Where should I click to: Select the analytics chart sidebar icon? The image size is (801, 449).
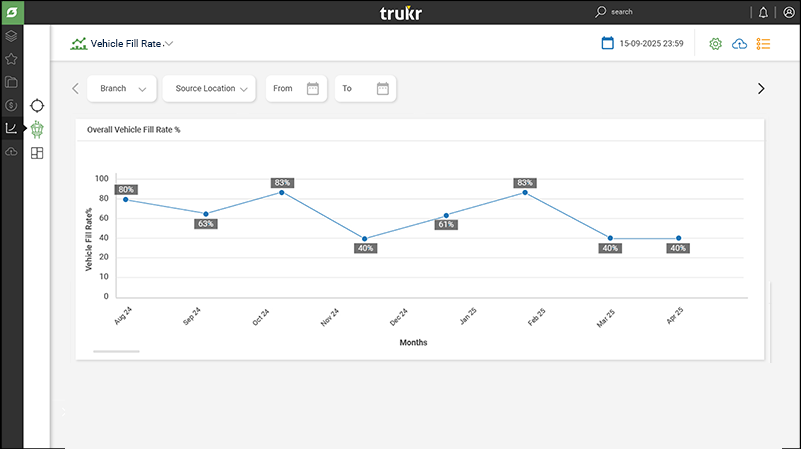click(11, 128)
